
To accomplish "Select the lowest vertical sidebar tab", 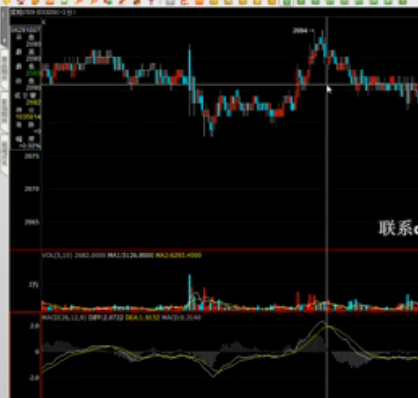I will (5, 154).
